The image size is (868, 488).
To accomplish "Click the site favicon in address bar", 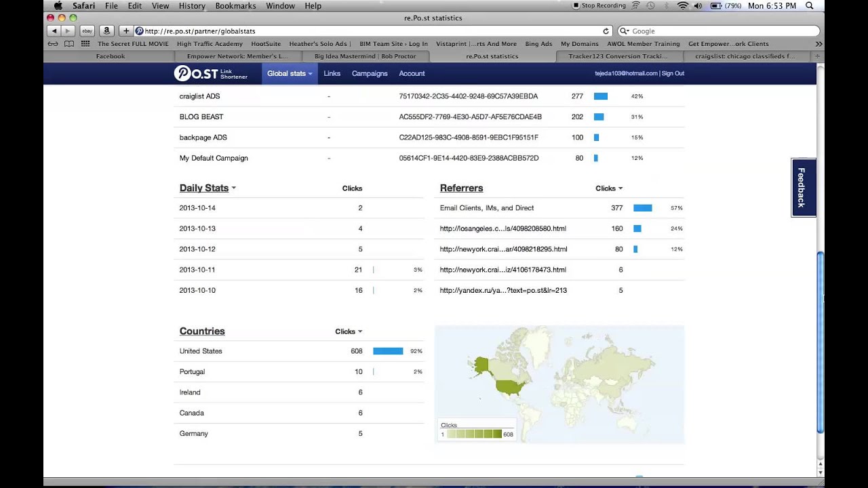I will 140,31.
